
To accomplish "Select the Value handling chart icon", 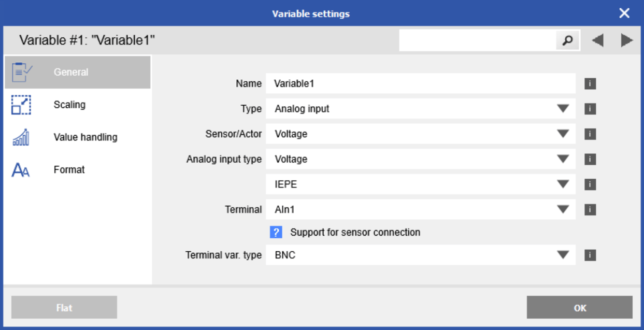I will coord(20,137).
